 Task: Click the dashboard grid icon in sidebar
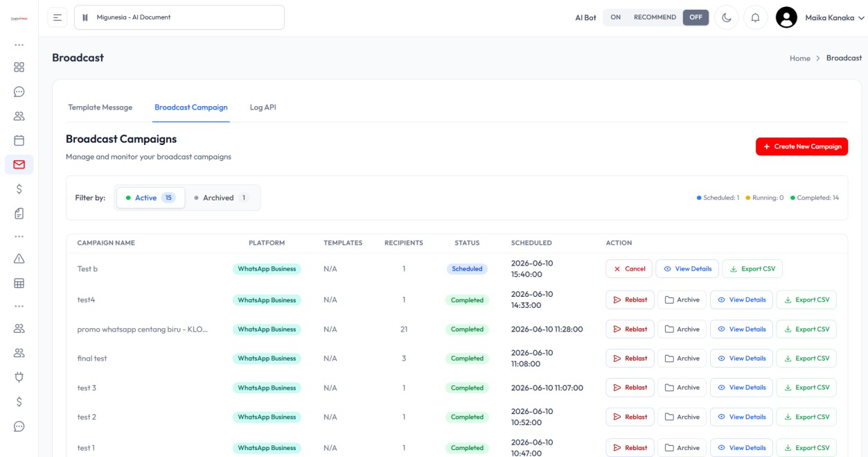19,67
